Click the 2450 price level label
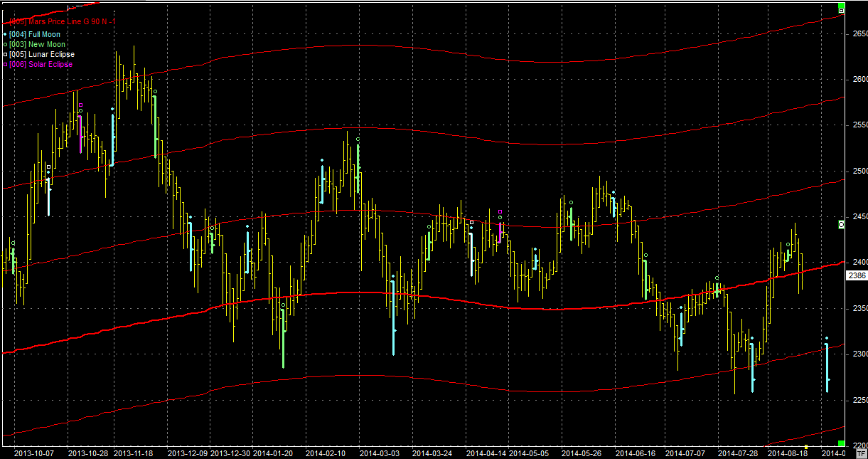 click(x=859, y=216)
